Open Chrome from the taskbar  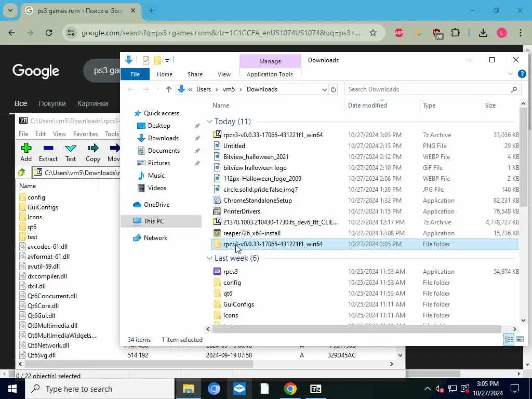[x=290, y=389]
